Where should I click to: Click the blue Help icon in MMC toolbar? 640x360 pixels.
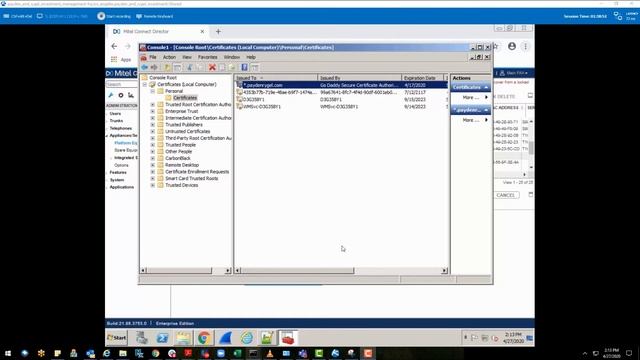[244, 67]
